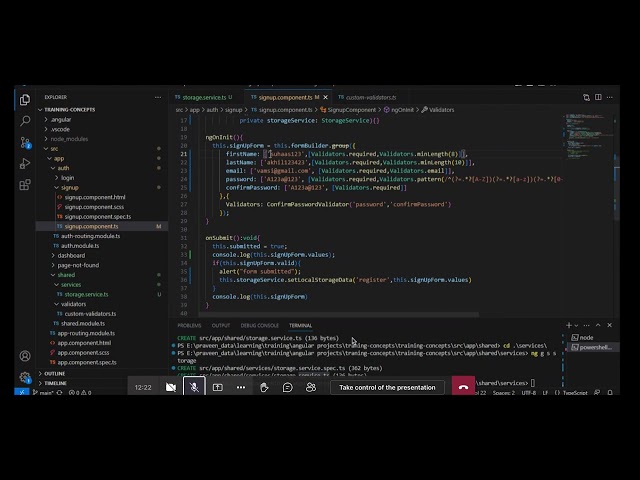Screen dimensions: 640x480
Task: Open terminal launch profile dropdown arrow
Action: [x=576, y=325]
